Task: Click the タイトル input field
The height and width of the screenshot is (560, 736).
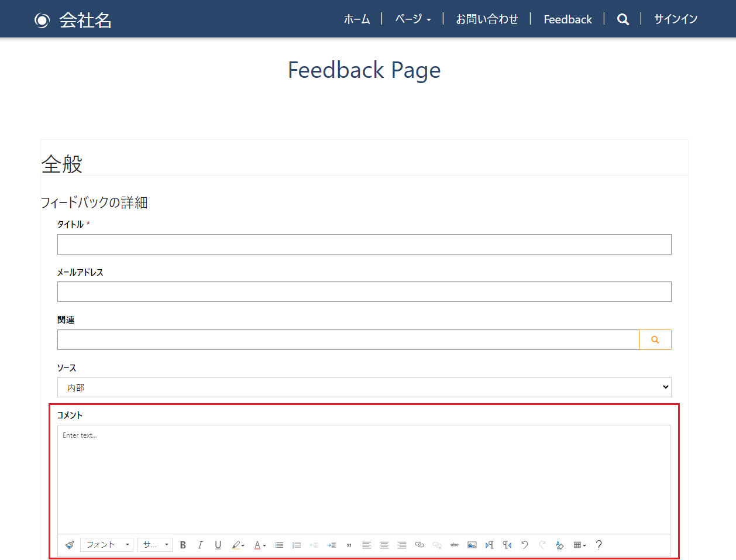Action: (x=364, y=245)
